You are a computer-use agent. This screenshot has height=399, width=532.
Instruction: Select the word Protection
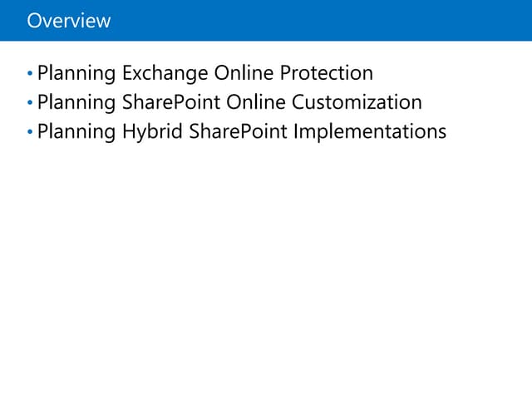327,73
